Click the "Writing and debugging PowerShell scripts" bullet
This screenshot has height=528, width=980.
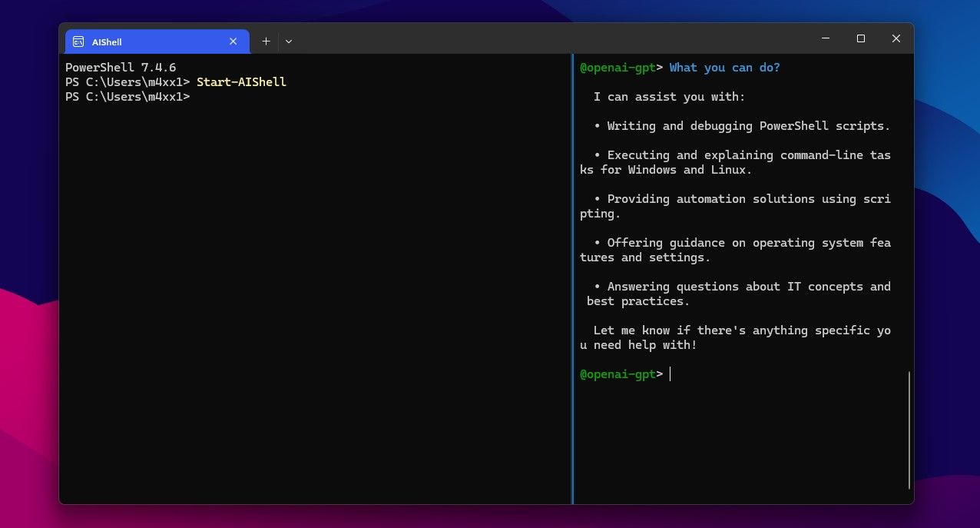pyautogui.click(x=748, y=126)
